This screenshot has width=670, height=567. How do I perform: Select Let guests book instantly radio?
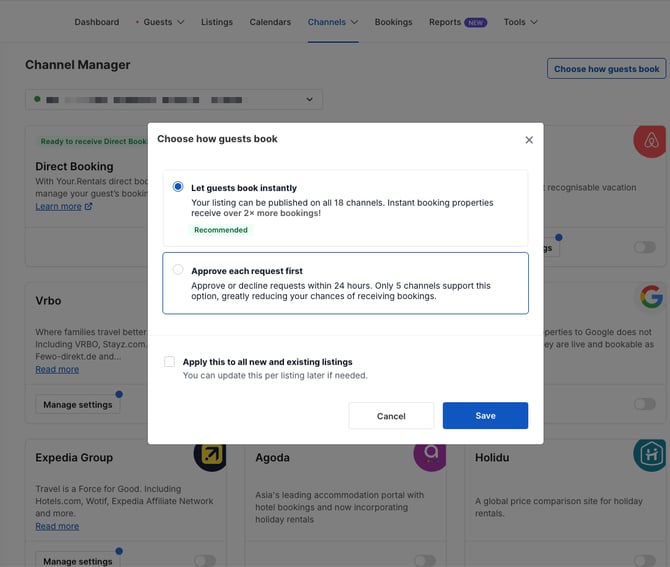coord(178,187)
